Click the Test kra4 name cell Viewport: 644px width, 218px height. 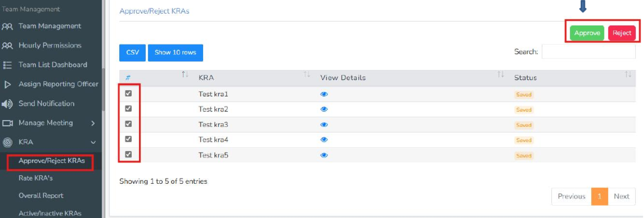click(213, 140)
